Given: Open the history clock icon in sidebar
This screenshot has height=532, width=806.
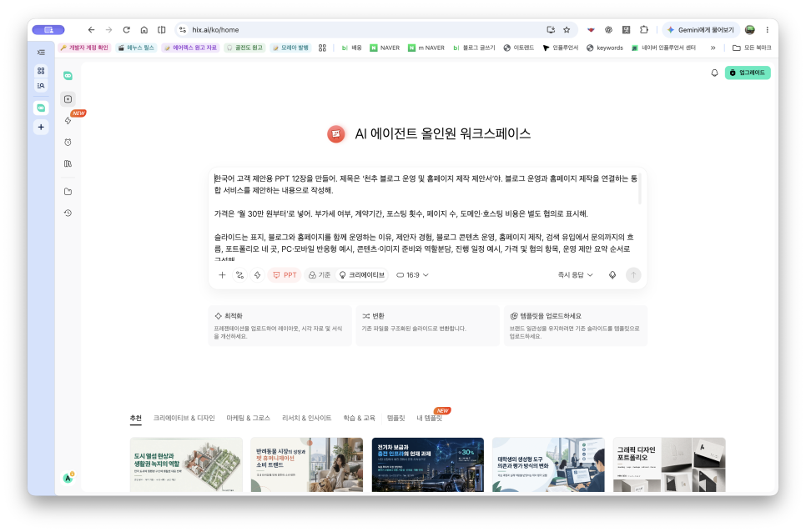Looking at the screenshot, I should tap(68, 213).
